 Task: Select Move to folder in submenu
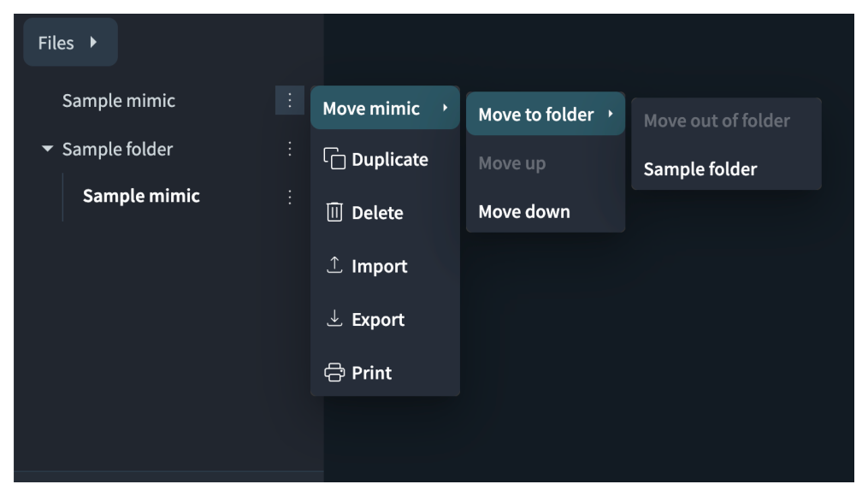pos(546,114)
